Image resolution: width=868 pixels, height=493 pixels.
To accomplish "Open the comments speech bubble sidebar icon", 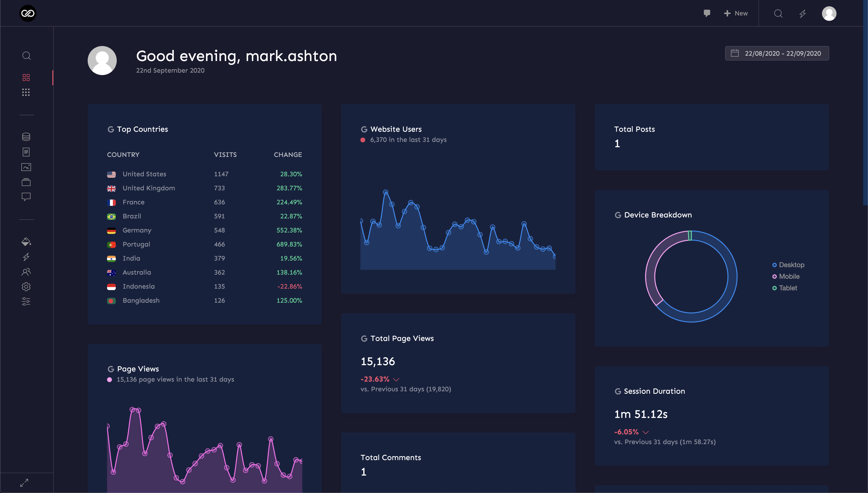I will [x=26, y=197].
